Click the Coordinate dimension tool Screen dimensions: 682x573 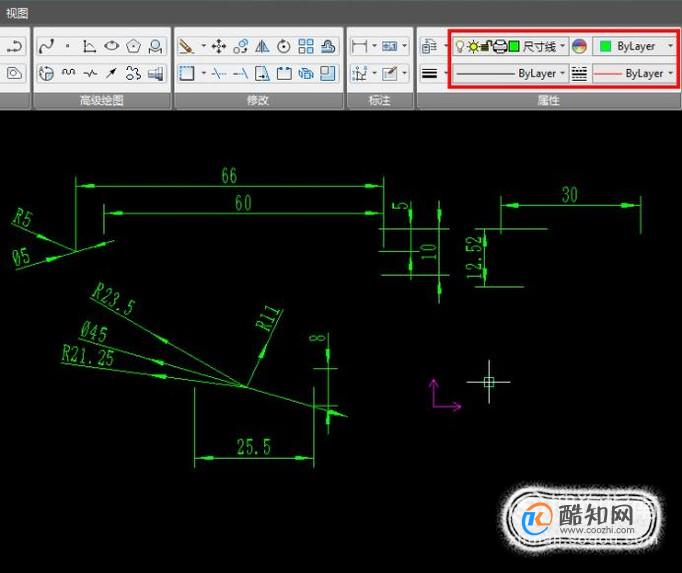click(x=359, y=73)
